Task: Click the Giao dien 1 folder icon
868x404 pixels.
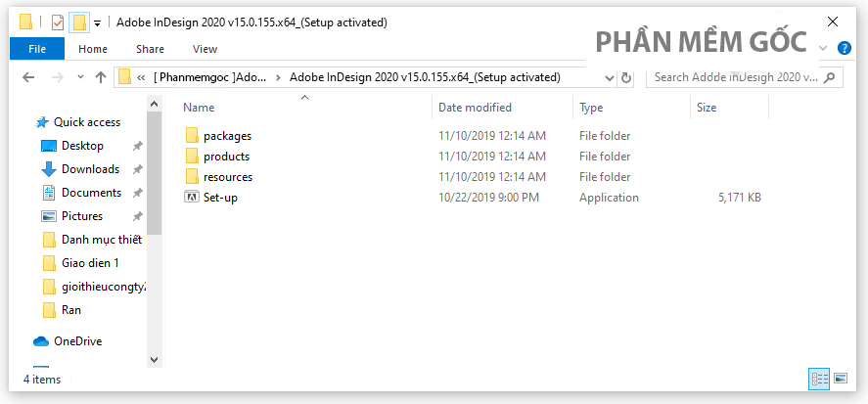Action: 49,263
